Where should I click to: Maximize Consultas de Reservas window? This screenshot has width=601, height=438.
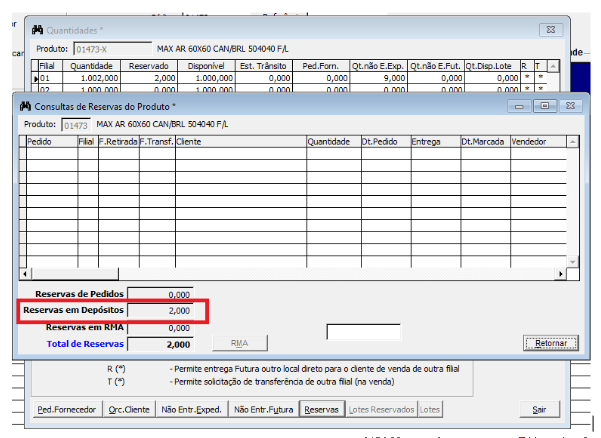pyautogui.click(x=545, y=106)
